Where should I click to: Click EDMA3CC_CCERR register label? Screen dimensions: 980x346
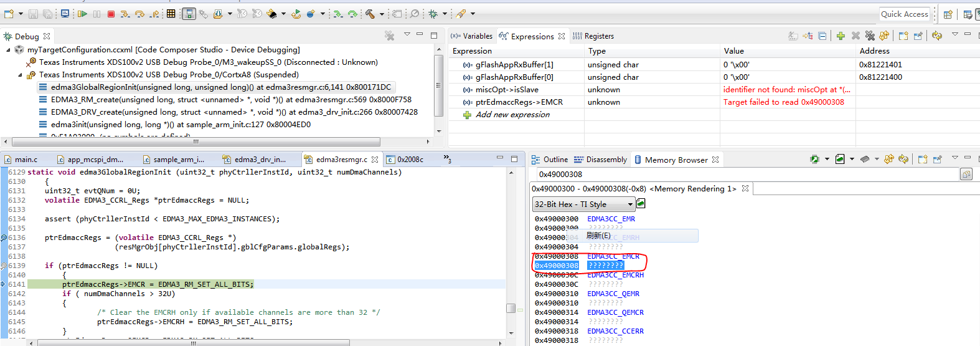point(615,331)
